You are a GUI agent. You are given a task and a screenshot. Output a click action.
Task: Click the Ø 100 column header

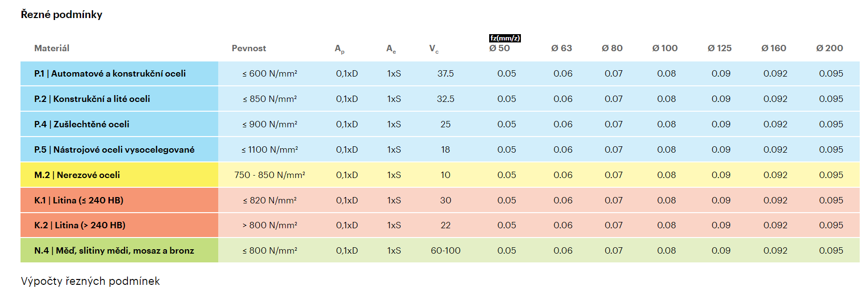pyautogui.click(x=664, y=48)
